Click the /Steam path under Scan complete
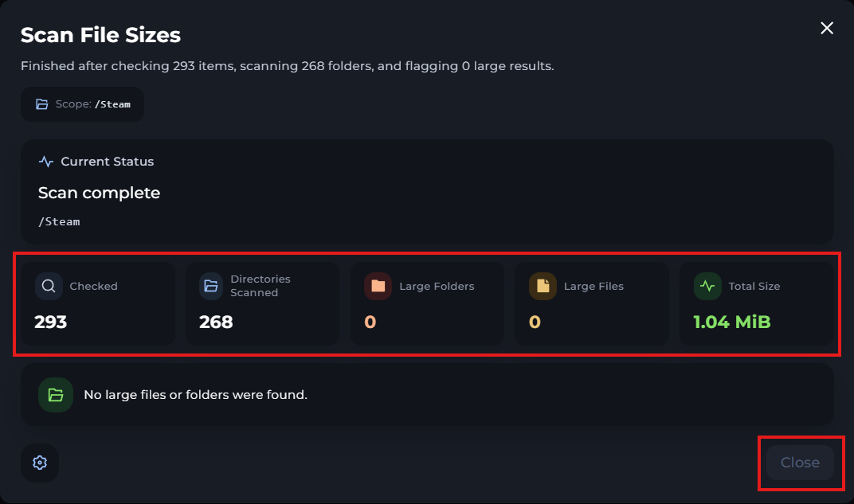This screenshot has width=854, height=504. point(59,221)
